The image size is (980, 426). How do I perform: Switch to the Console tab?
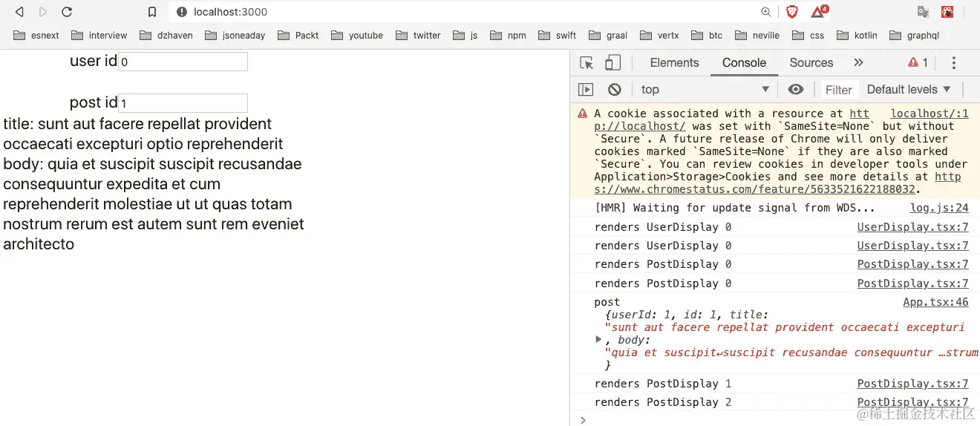(x=744, y=63)
